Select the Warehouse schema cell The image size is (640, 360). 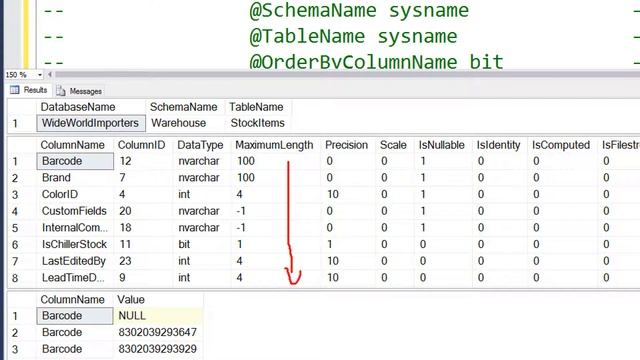pyautogui.click(x=185, y=123)
